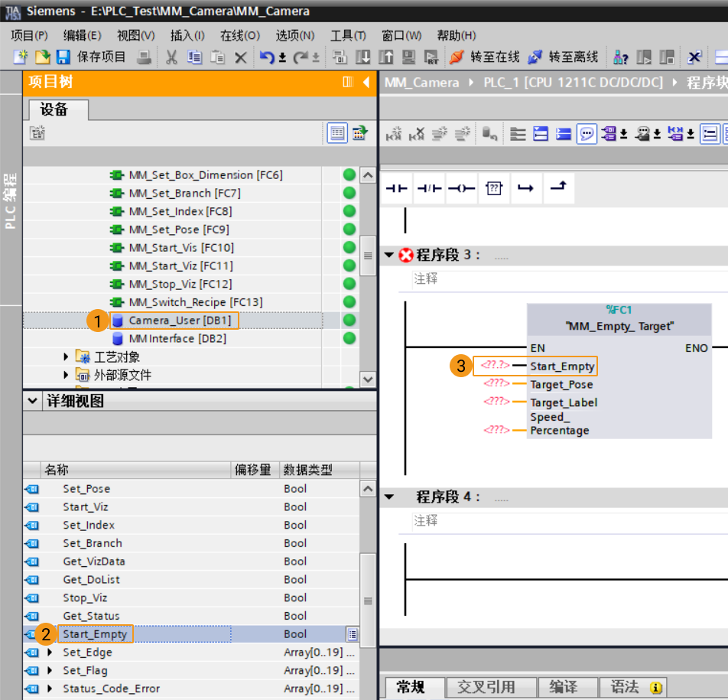Click the undo arrow icon
The image size is (728, 700).
[x=266, y=57]
